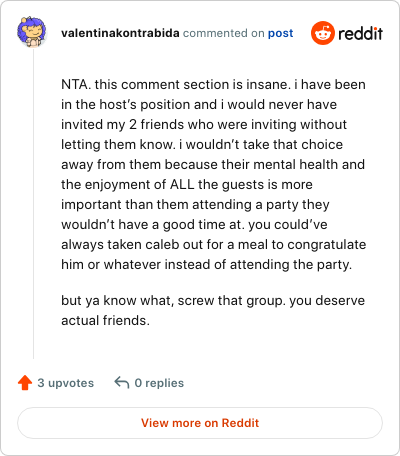This screenshot has height=456, width=400.
Task: Click the "3 upvotes" count label
Action: click(x=66, y=383)
